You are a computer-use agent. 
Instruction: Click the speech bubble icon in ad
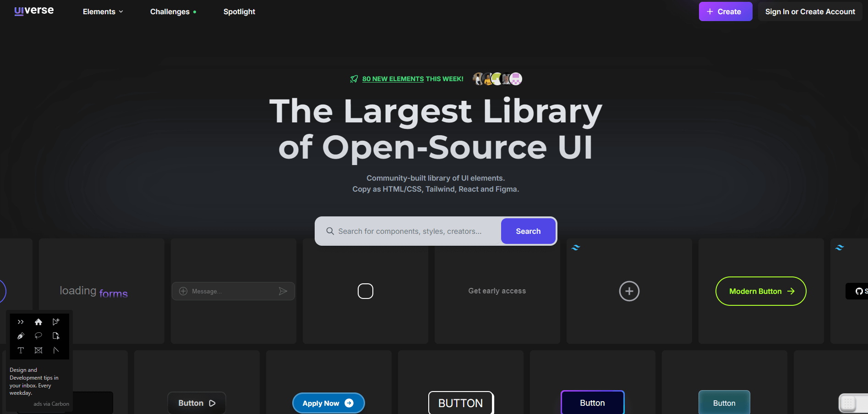38,336
